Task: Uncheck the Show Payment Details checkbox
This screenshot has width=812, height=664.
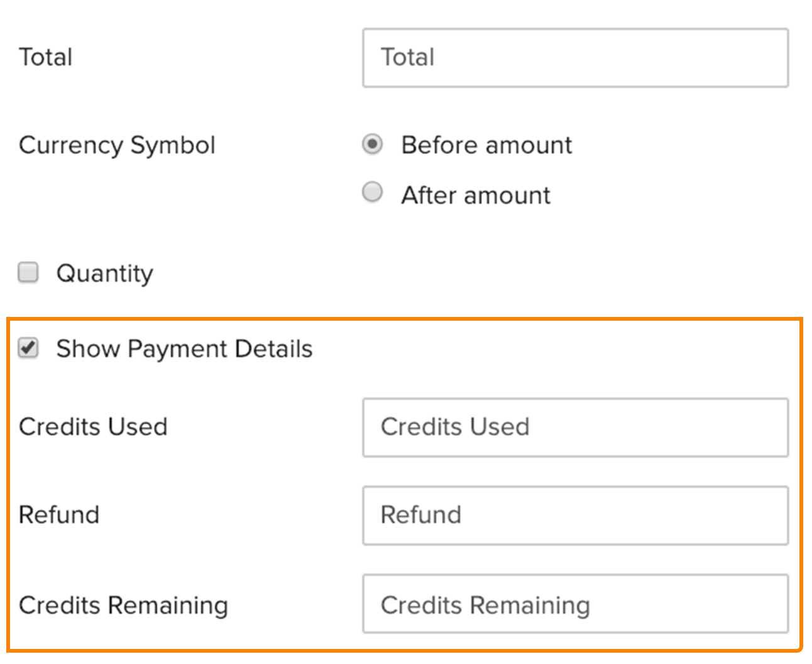Action: [28, 348]
